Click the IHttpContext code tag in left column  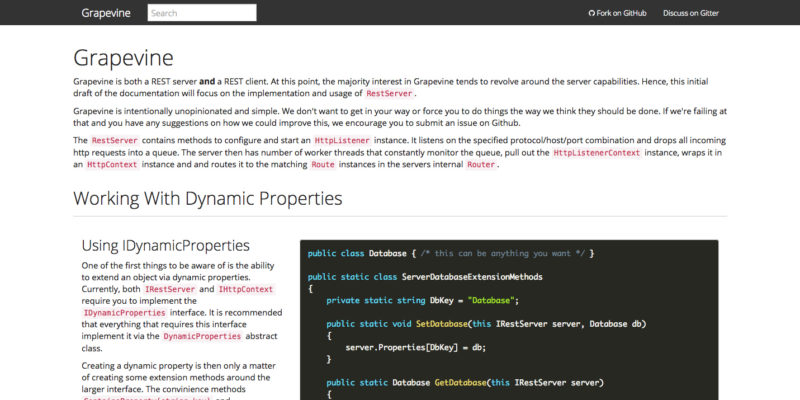(x=246, y=289)
